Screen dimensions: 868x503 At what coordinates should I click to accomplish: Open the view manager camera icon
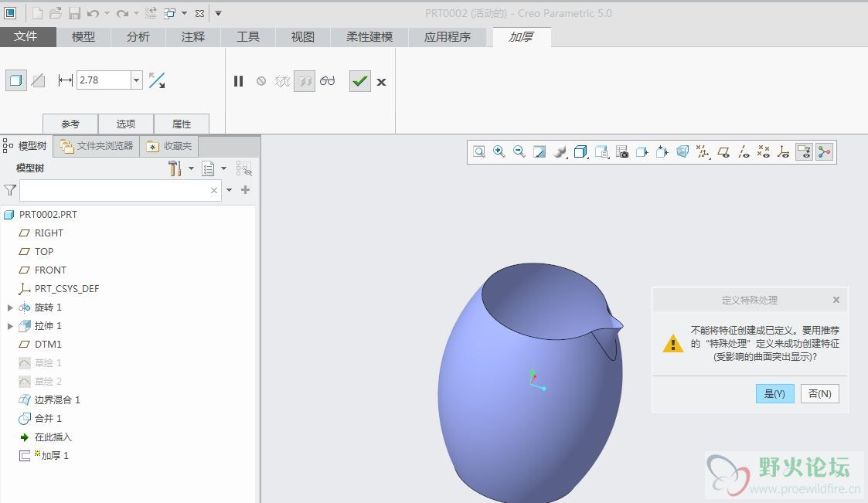[622, 151]
